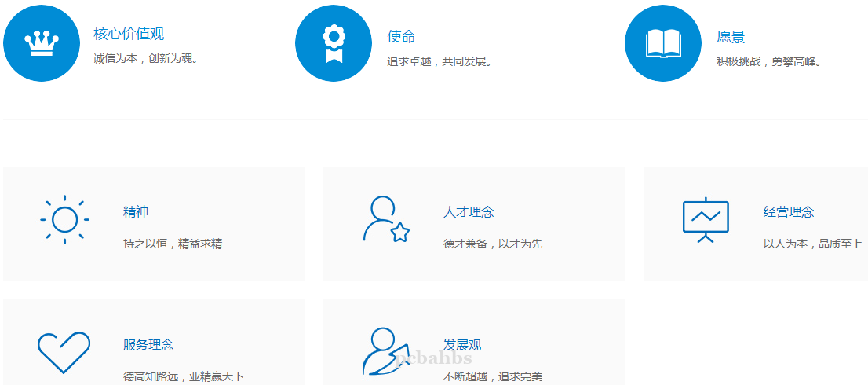Click the open book icon
868x385 pixels.
click(x=663, y=43)
